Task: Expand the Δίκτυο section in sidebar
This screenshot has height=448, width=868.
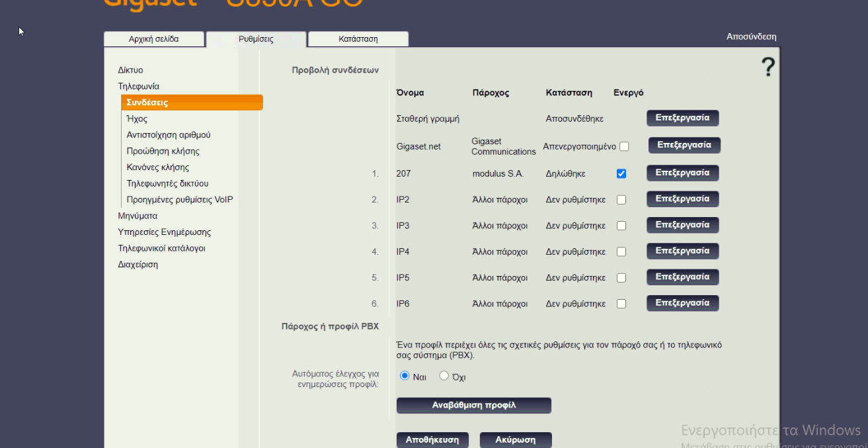Action: (x=130, y=70)
